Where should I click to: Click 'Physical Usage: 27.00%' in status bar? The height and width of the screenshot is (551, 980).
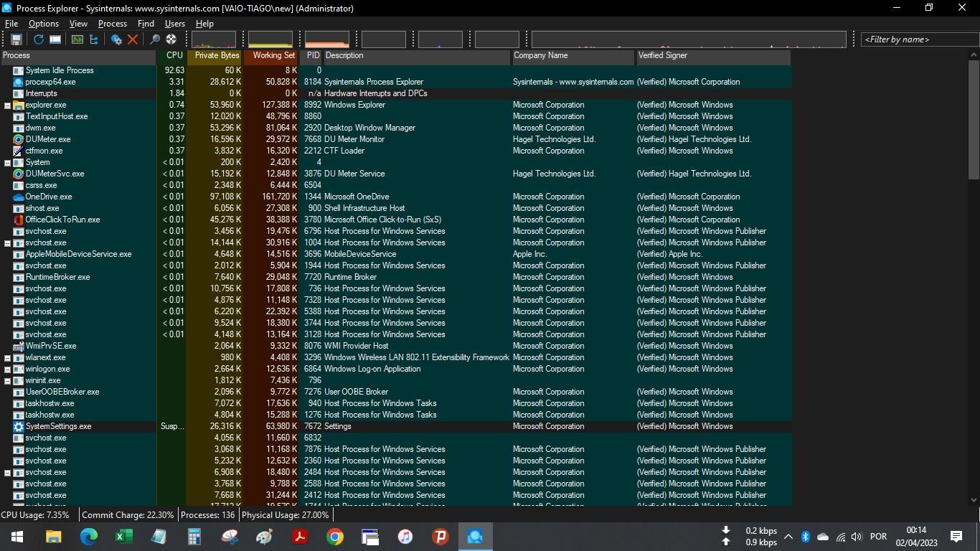tap(286, 515)
